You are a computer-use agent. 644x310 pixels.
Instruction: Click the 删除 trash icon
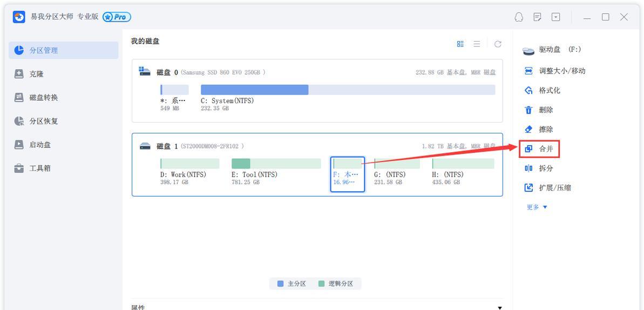(x=528, y=110)
